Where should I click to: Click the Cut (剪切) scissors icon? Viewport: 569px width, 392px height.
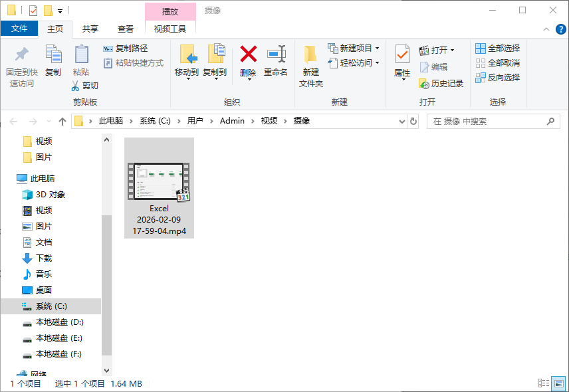point(77,86)
